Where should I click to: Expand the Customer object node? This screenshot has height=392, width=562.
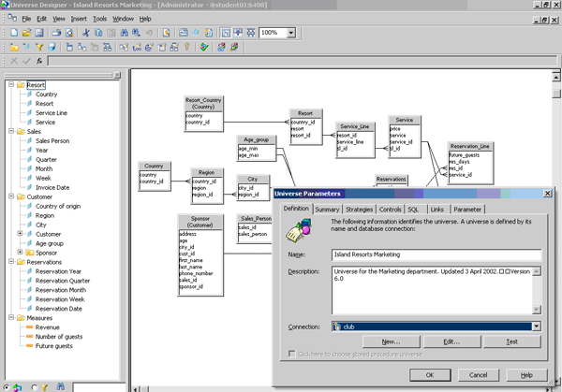pos(20,233)
